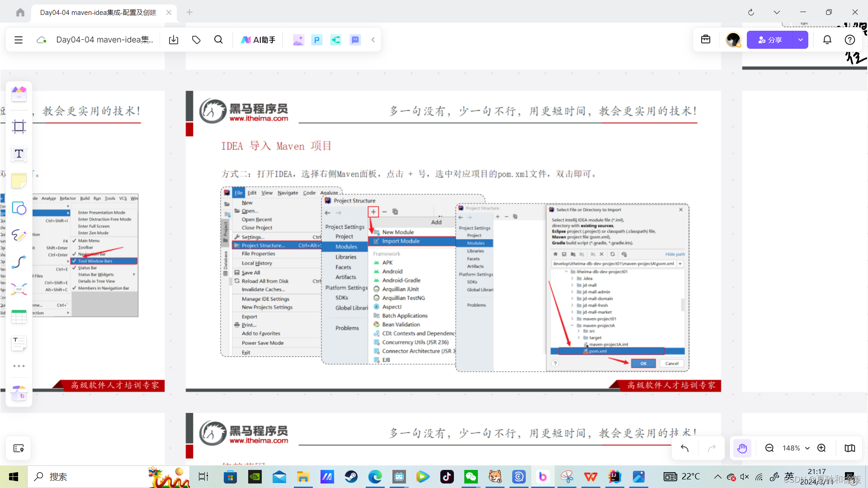Click the document title Day04-04 maven-idea集..

tap(105, 40)
